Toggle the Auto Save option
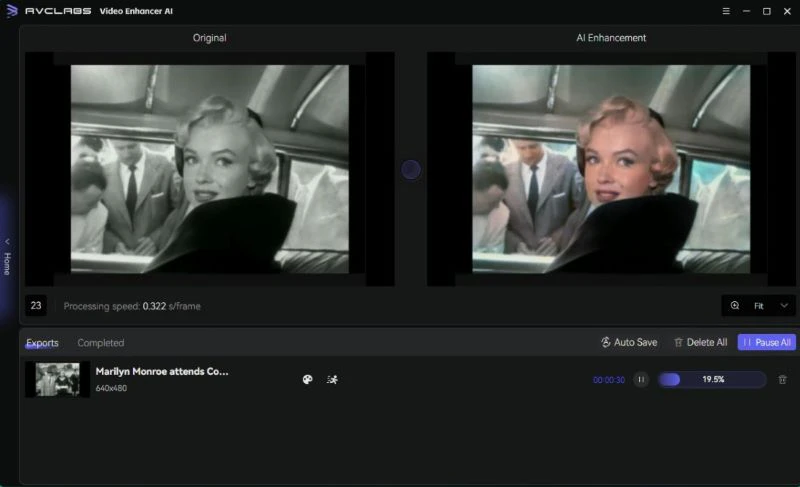800x487 pixels. click(x=629, y=342)
